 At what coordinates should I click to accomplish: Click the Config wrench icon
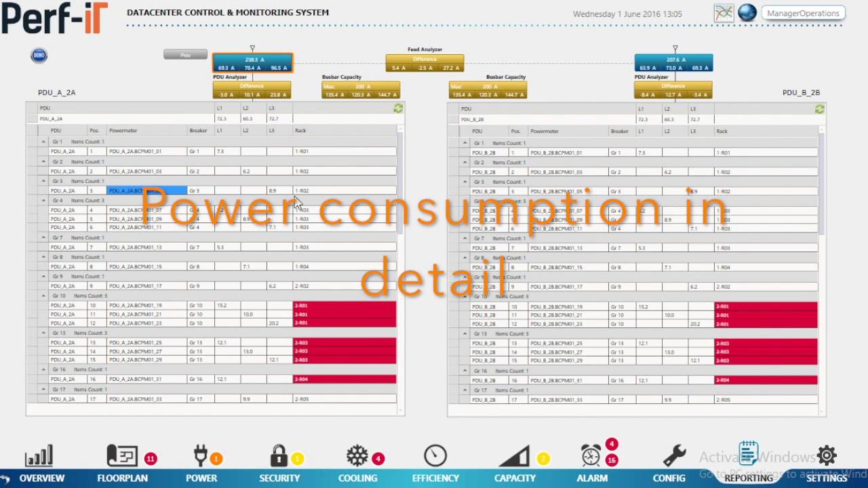tap(674, 455)
